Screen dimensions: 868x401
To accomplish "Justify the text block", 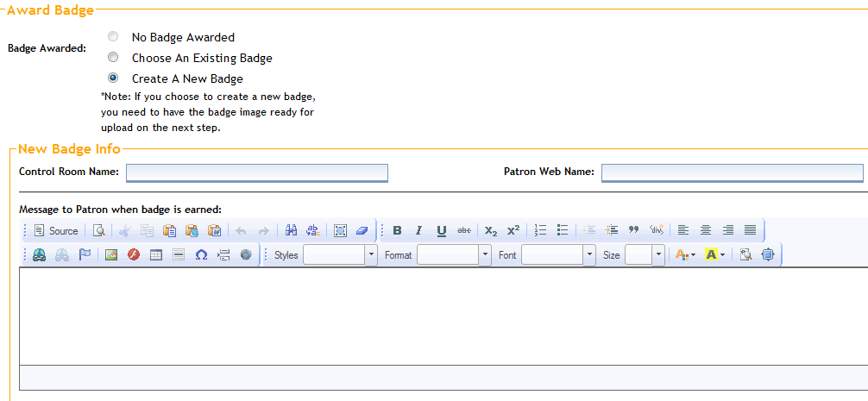I will 750,230.
